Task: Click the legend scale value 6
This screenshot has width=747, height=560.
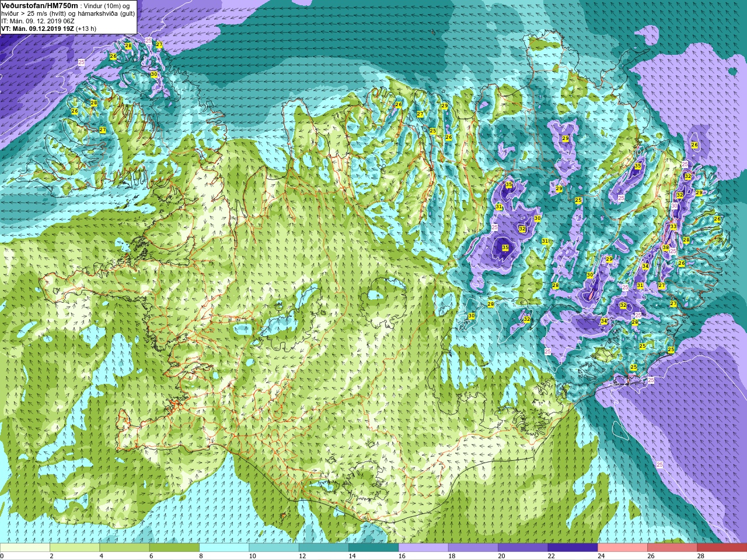Action: [x=151, y=556]
